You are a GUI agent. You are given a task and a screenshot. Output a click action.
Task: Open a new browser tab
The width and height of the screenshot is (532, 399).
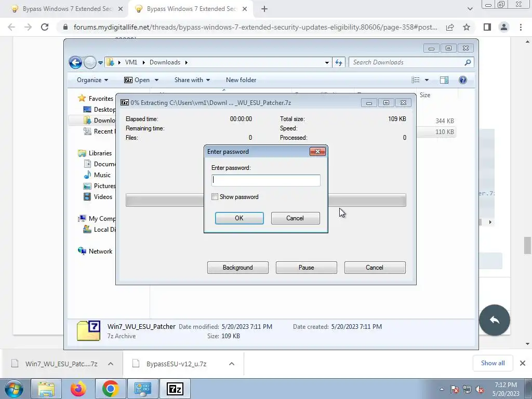(x=264, y=9)
